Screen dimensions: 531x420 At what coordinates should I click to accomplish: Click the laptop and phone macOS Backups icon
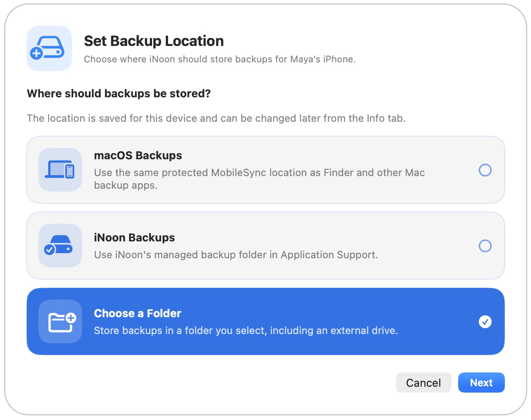coord(60,170)
